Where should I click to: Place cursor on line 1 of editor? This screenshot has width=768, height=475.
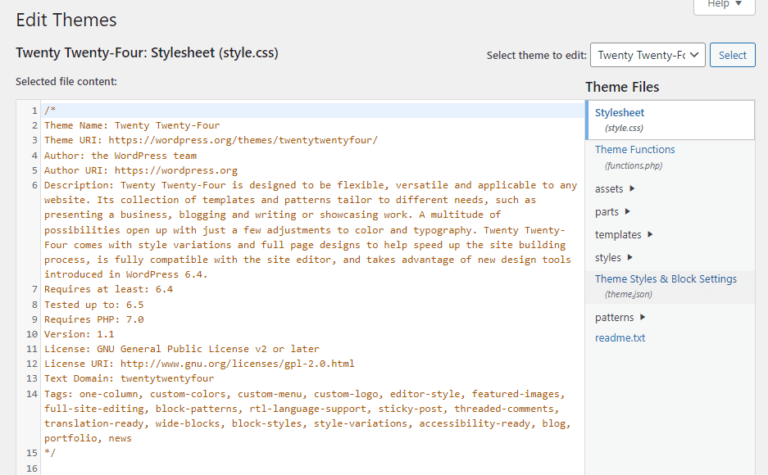pyautogui.click(x=312, y=111)
